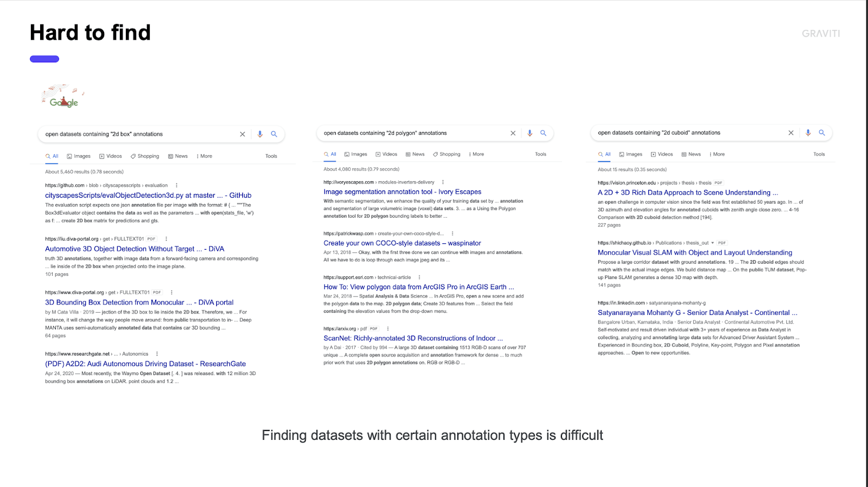Open More menu in "2d box" results
868x487 pixels.
(205, 156)
